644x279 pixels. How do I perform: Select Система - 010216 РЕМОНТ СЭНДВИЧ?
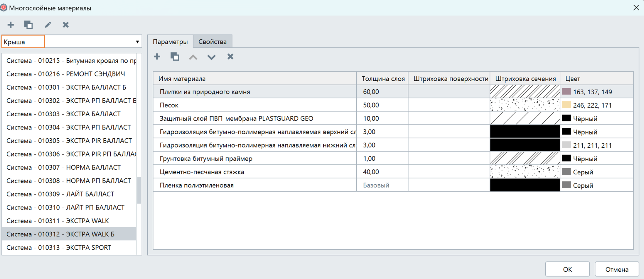click(x=69, y=74)
